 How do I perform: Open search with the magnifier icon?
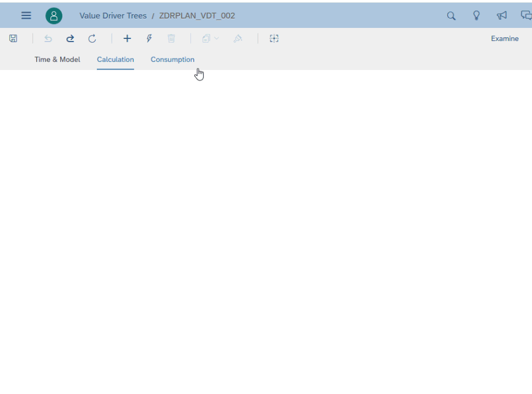tap(451, 16)
